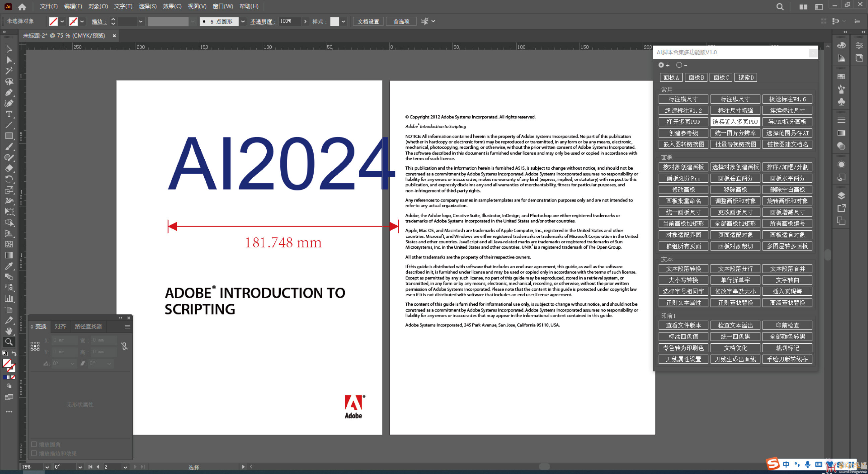Enable the 缩放圆角 checkbox
The height and width of the screenshot is (474, 868).
tap(34, 444)
